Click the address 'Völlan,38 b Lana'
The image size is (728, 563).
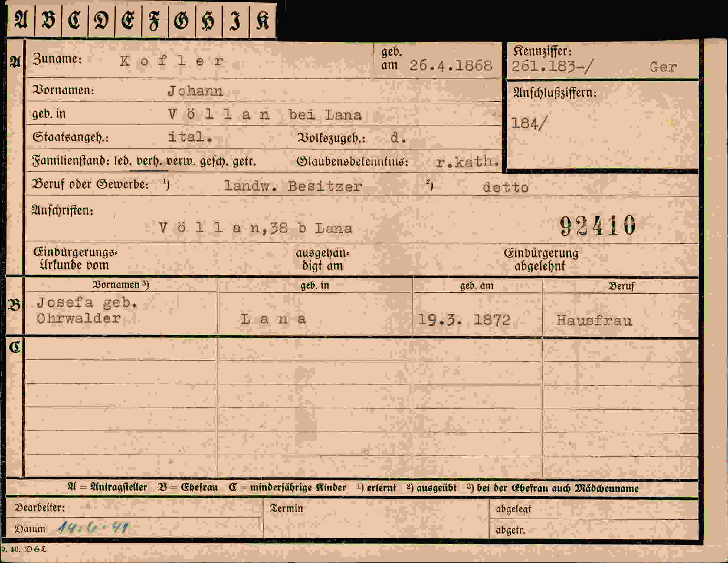click(x=255, y=228)
